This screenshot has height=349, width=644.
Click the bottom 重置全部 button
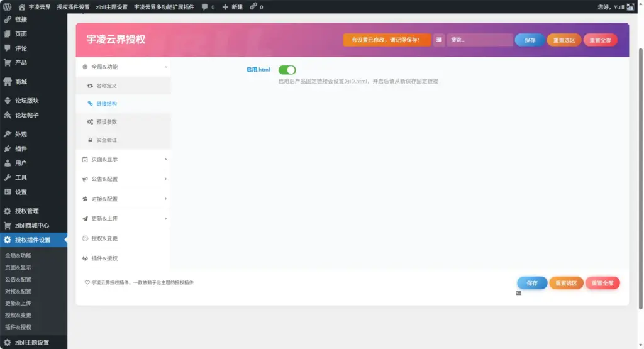602,284
